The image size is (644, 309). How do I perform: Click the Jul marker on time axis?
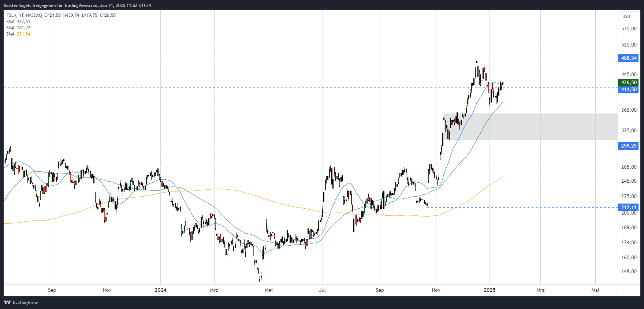(322, 290)
